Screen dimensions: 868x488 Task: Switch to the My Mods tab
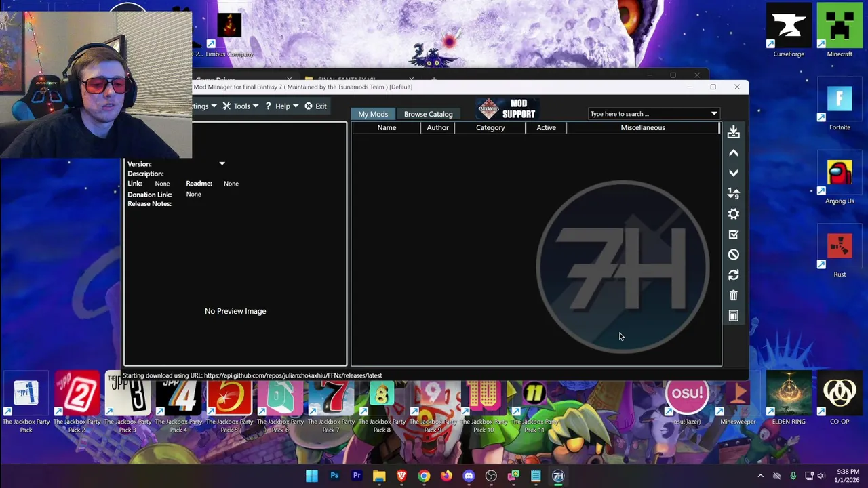[x=373, y=114]
